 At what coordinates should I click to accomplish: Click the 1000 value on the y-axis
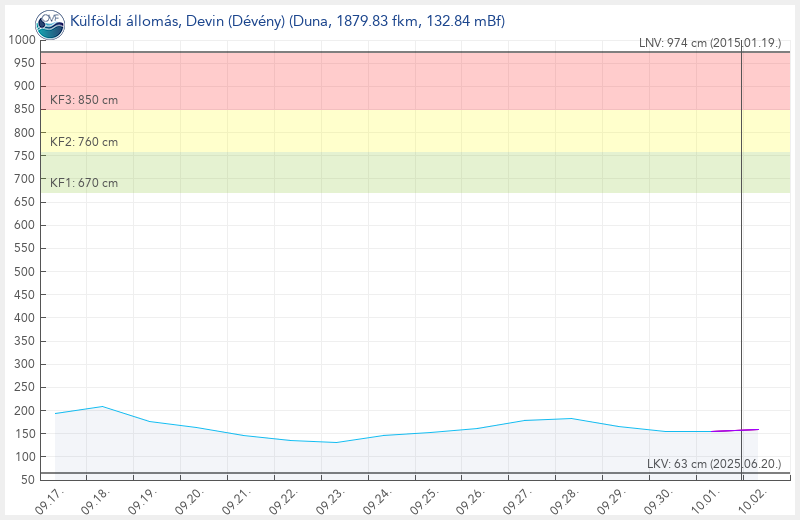(21, 40)
